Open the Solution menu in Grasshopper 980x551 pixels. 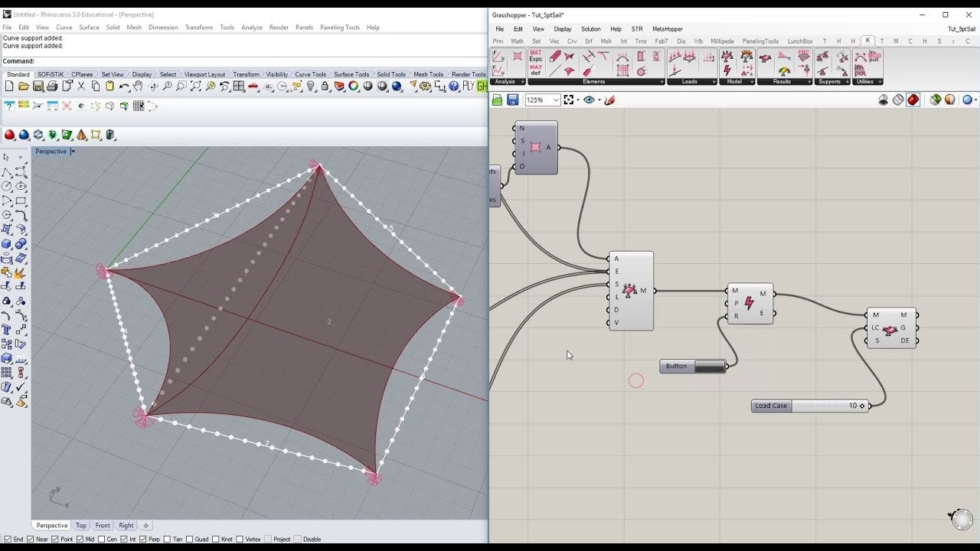pyautogui.click(x=590, y=29)
